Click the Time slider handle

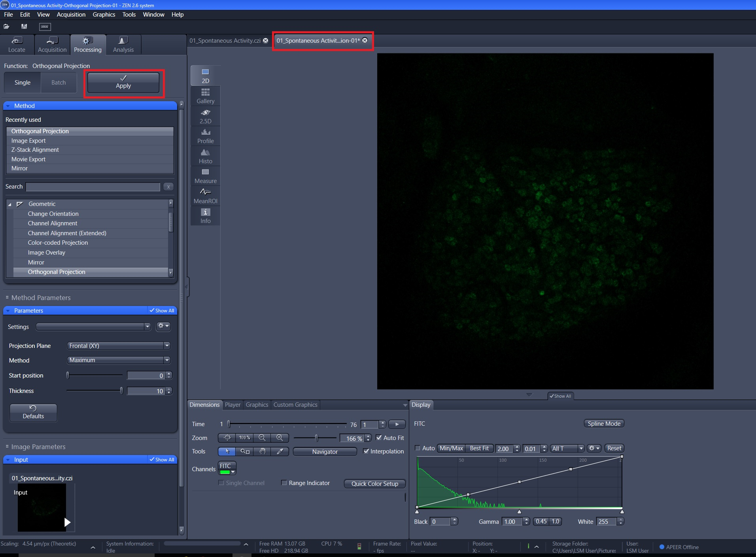click(229, 424)
